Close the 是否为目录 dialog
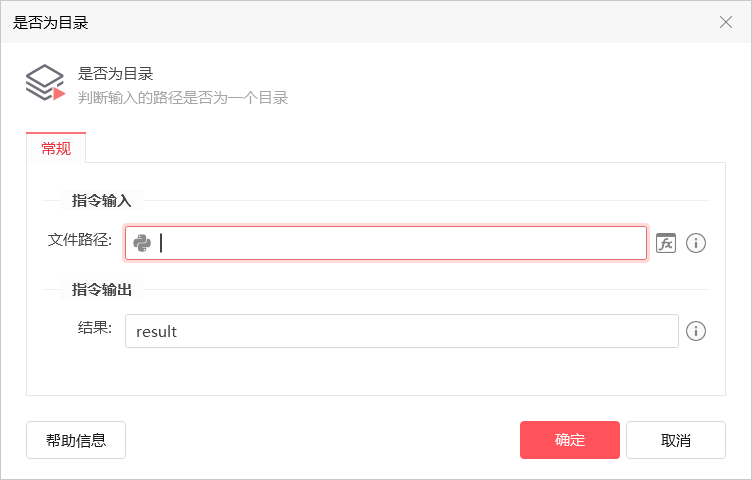This screenshot has width=752, height=480. pos(726,22)
